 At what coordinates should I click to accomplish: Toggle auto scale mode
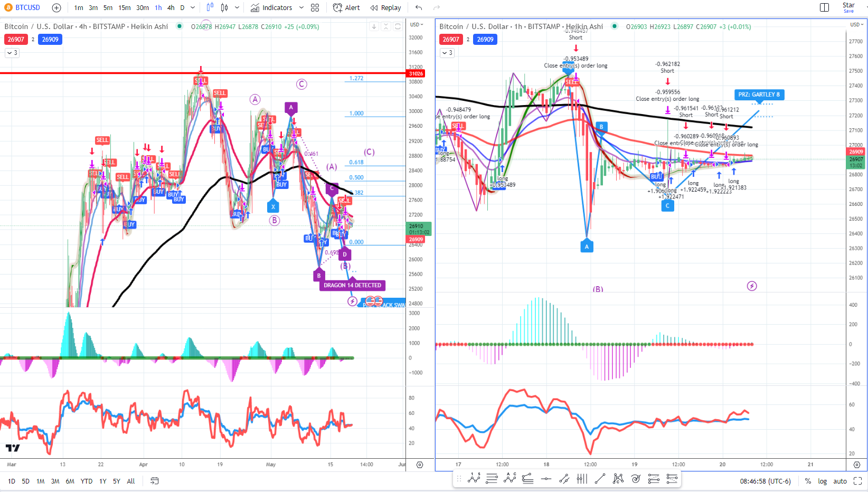(x=840, y=481)
